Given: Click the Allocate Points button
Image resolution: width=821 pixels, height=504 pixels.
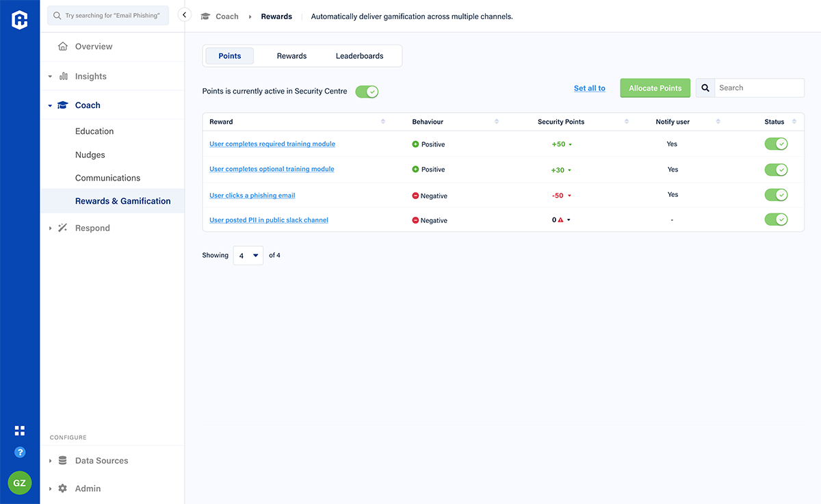Looking at the screenshot, I should (x=655, y=88).
